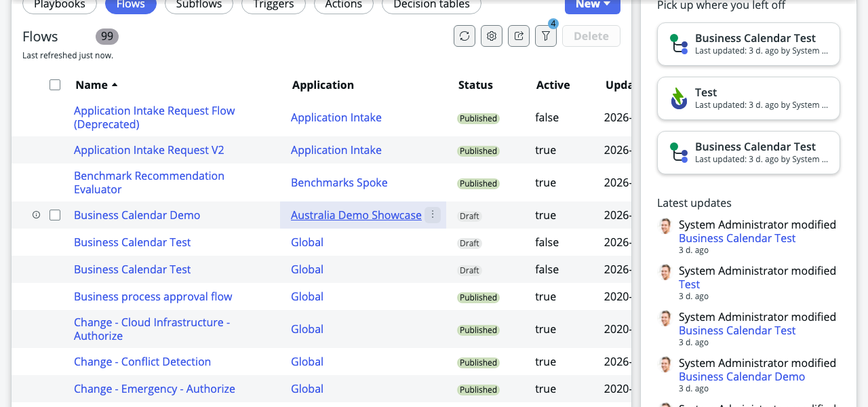This screenshot has width=868, height=407.
Task: Sort by the Active column header
Action: coord(553,85)
